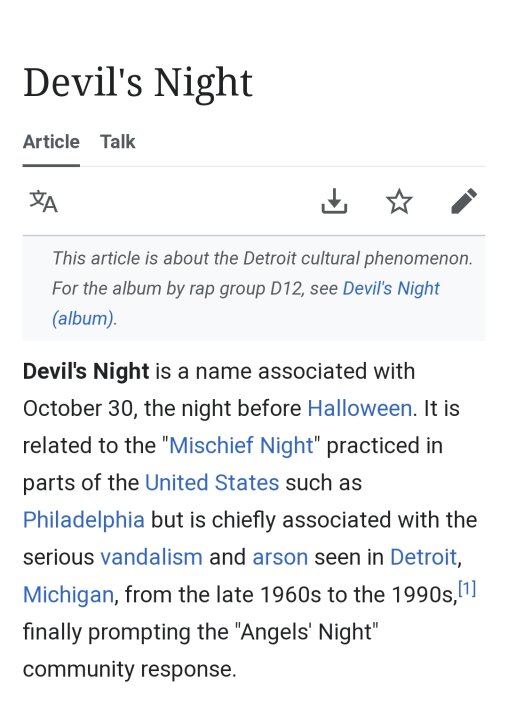Viewport: 508px width, 720px height.
Task: Open the arson link
Action: (x=280, y=557)
